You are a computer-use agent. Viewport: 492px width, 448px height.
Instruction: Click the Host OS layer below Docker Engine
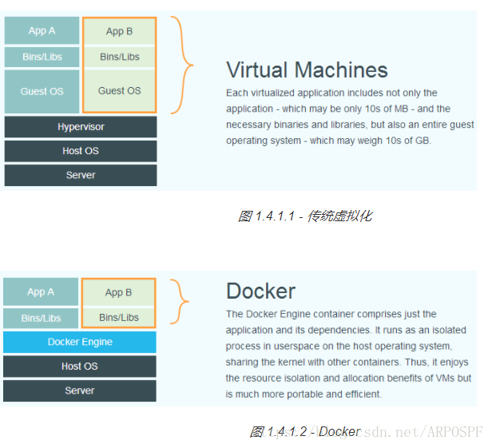[x=80, y=366]
